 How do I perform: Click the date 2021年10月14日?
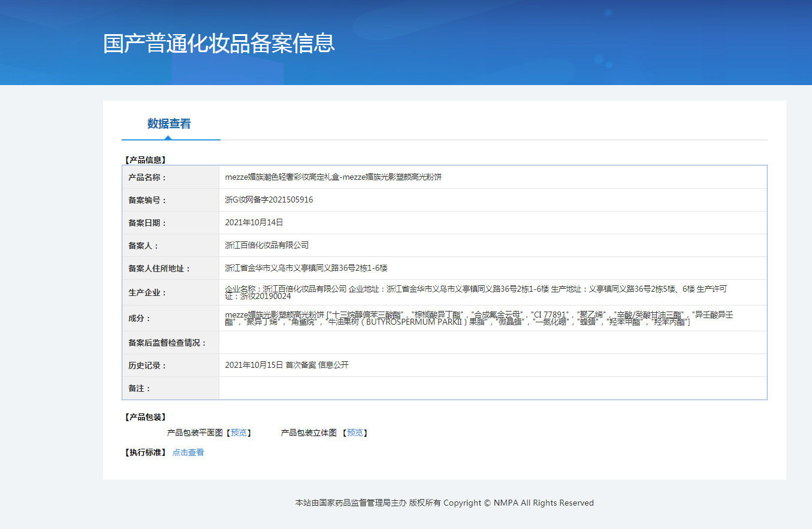click(254, 222)
